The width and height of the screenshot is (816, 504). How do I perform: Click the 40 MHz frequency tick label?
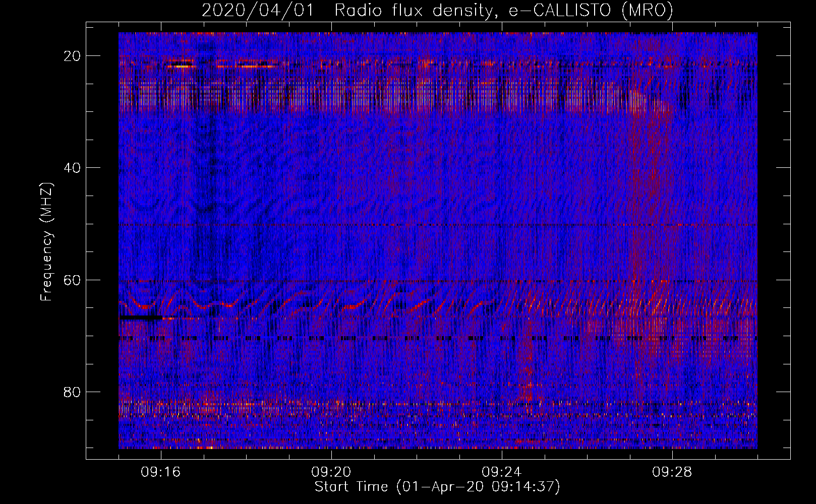(73, 167)
